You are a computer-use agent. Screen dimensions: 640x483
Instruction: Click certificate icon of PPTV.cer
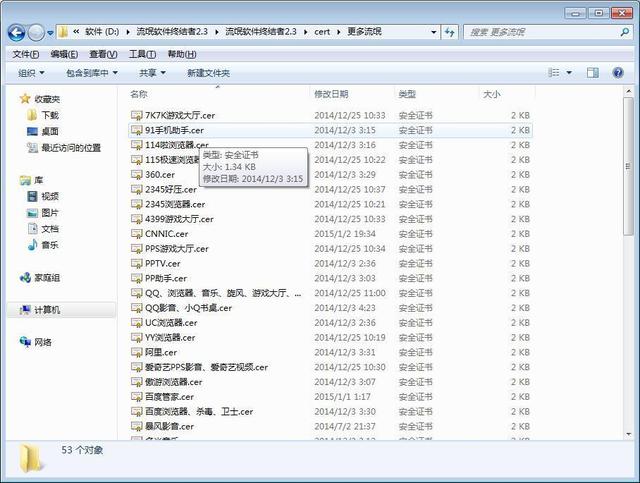click(x=136, y=264)
